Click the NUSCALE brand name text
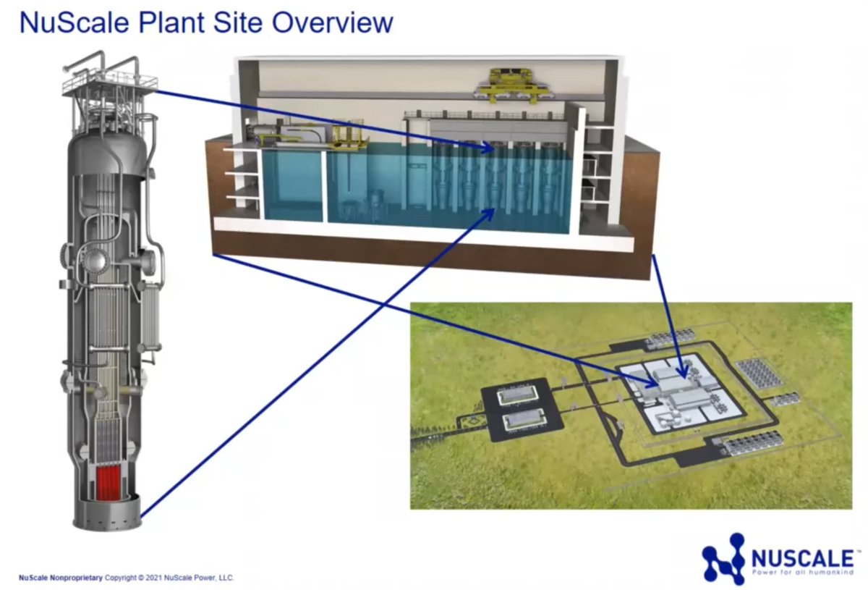The width and height of the screenshot is (868, 590). pos(802,557)
